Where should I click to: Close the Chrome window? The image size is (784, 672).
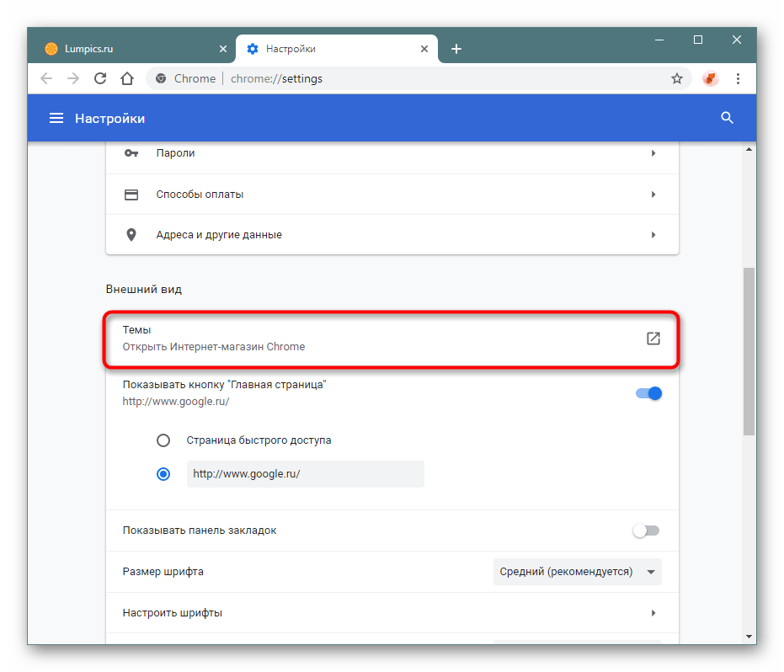click(x=737, y=40)
